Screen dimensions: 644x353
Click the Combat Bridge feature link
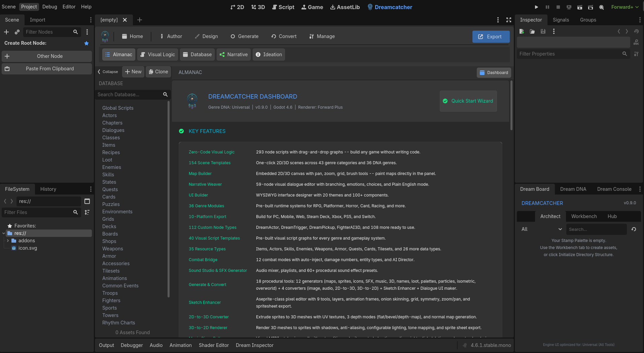[203, 260]
